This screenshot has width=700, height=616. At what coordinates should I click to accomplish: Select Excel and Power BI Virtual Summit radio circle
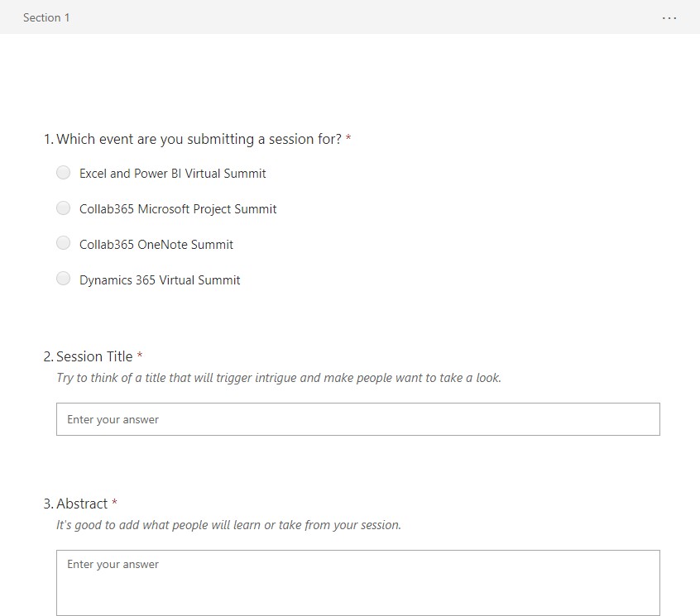[x=64, y=173]
